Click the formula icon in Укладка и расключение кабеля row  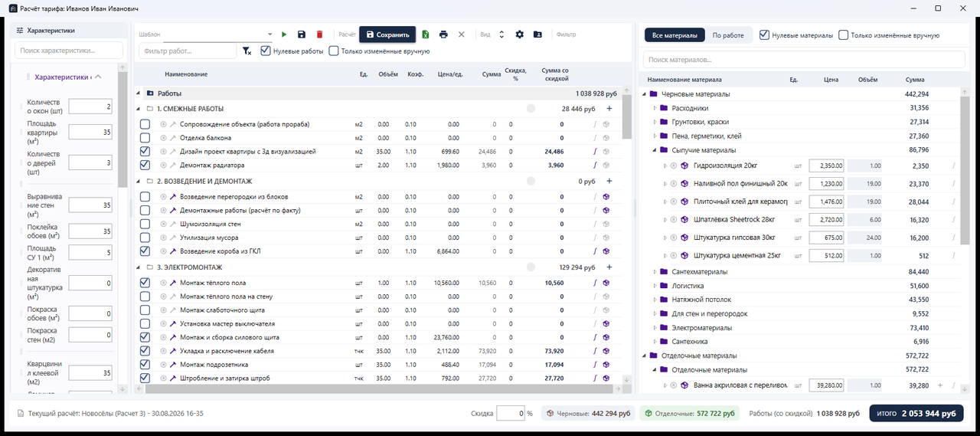click(x=594, y=351)
